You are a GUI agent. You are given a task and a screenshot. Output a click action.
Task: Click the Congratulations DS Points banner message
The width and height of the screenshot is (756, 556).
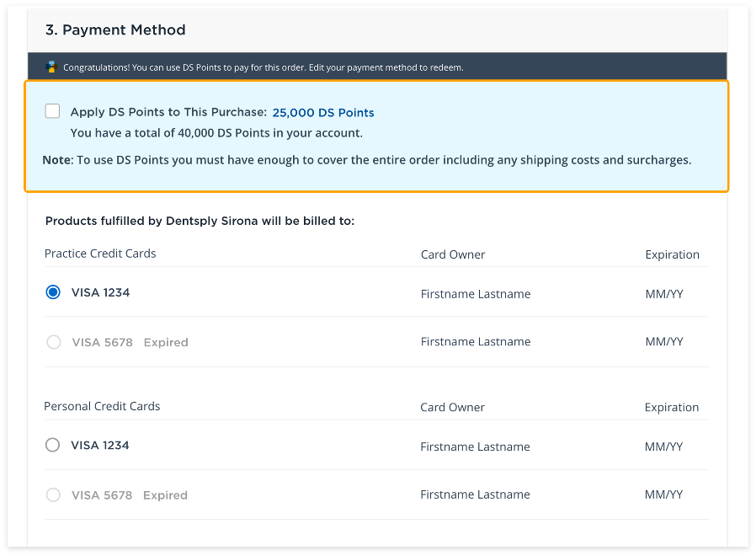pyautogui.click(x=263, y=67)
